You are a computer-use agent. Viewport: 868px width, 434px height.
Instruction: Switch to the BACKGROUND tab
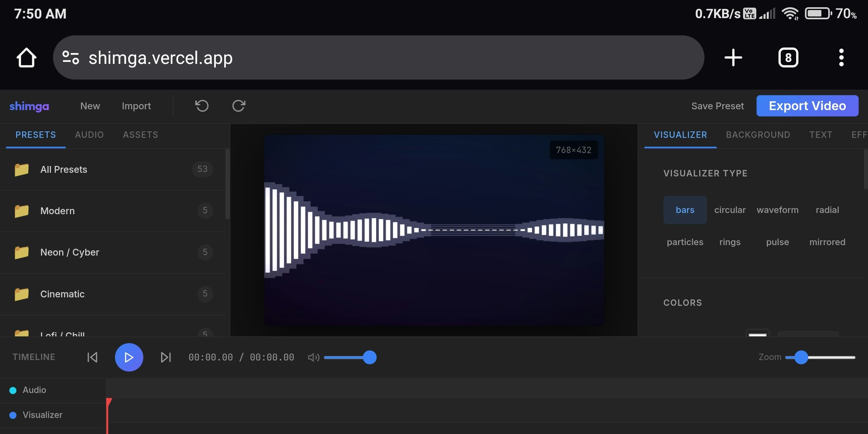758,135
